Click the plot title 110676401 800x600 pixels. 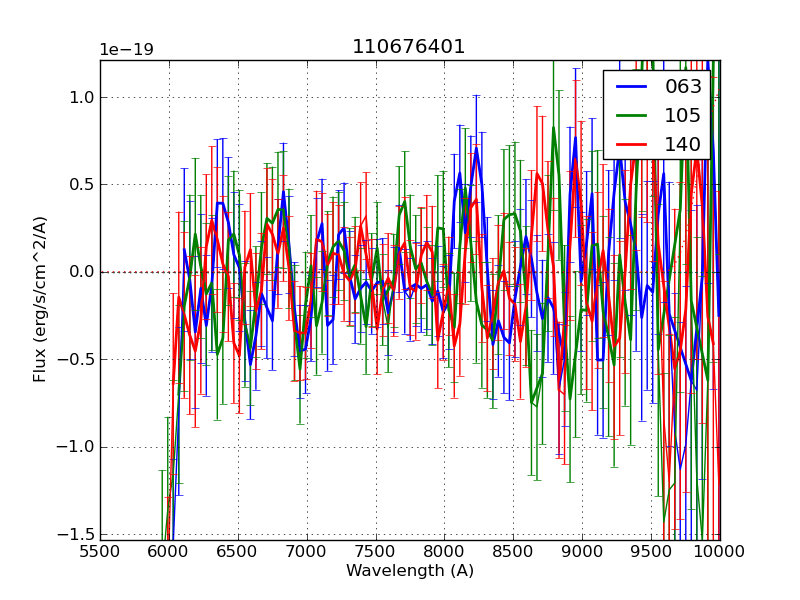tap(409, 47)
